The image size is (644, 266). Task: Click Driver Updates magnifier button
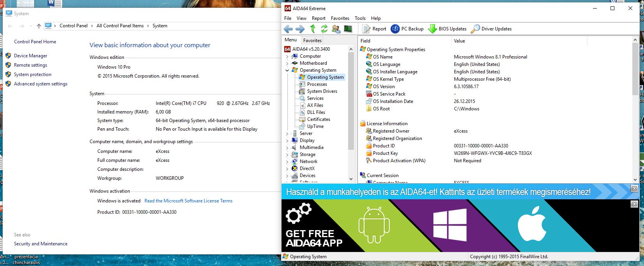[x=491, y=29]
